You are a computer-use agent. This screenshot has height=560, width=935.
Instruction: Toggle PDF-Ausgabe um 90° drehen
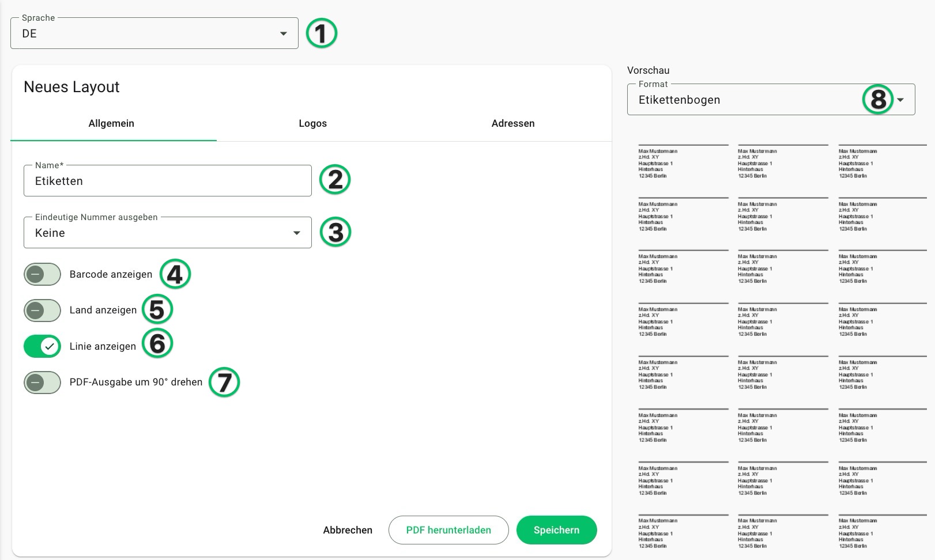tap(42, 383)
